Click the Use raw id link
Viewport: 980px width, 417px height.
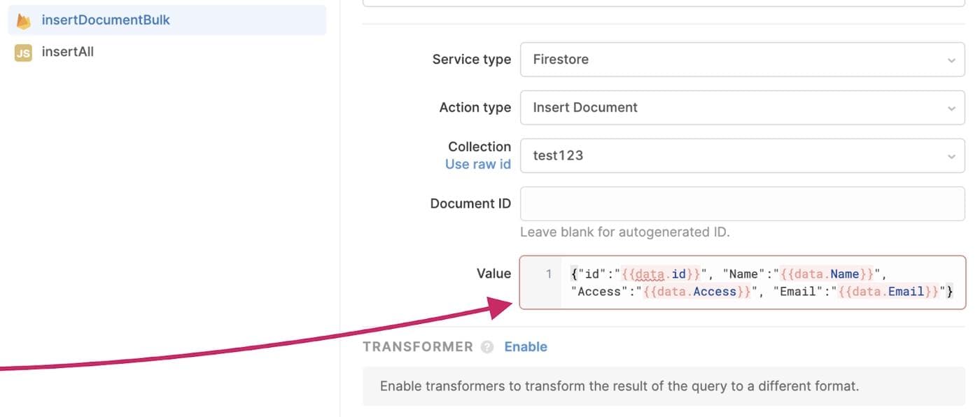477,164
